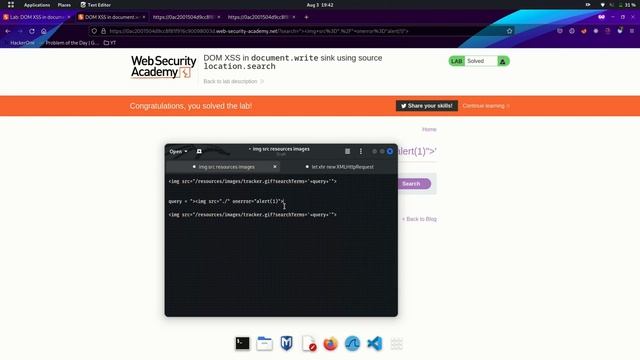
Task: Open the Text Editor app menu
Action: 96,5
